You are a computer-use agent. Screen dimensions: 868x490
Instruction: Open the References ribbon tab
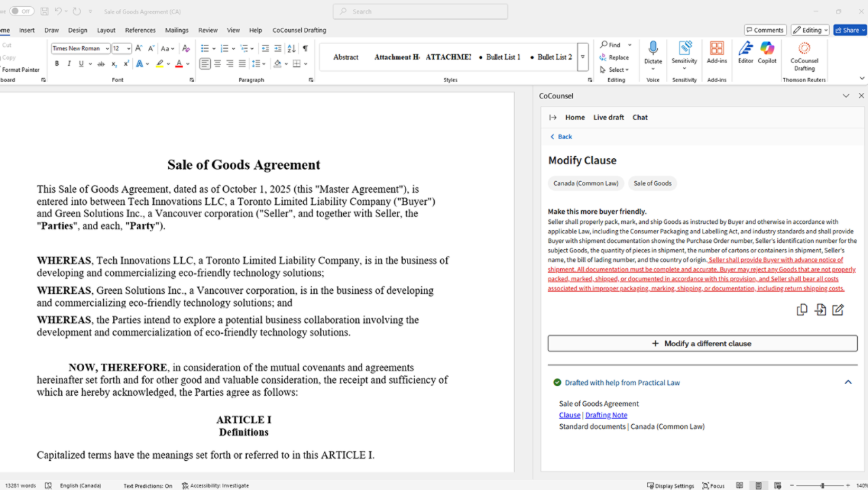140,31
